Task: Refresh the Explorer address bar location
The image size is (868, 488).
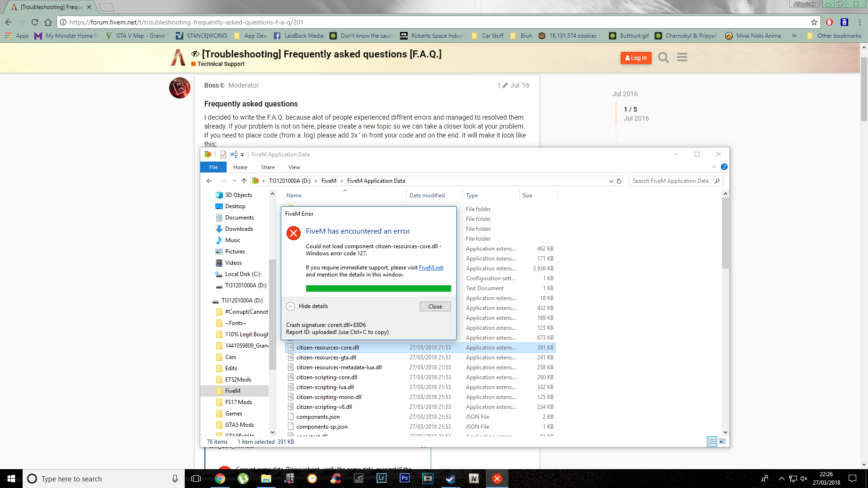Action: 619,181
